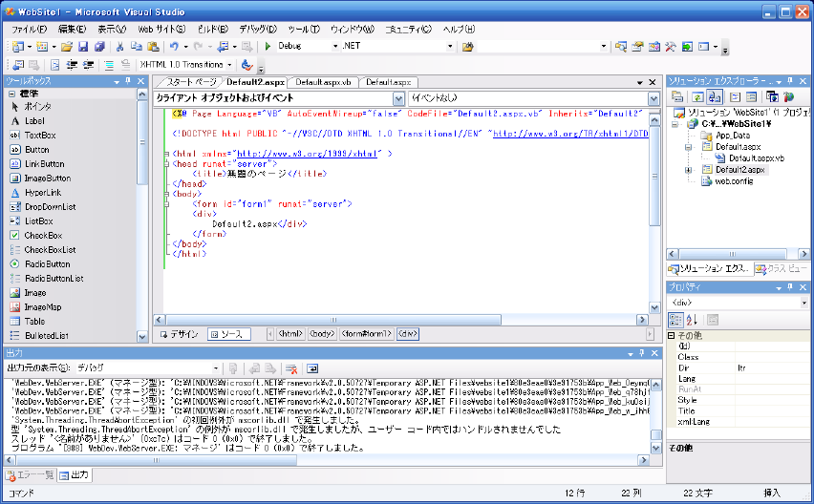Select <html> tag in tag navigator

click(x=290, y=334)
